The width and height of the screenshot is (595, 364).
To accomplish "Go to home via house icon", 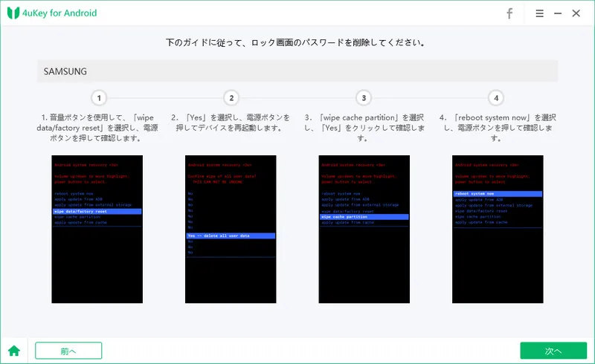I will [13, 351].
